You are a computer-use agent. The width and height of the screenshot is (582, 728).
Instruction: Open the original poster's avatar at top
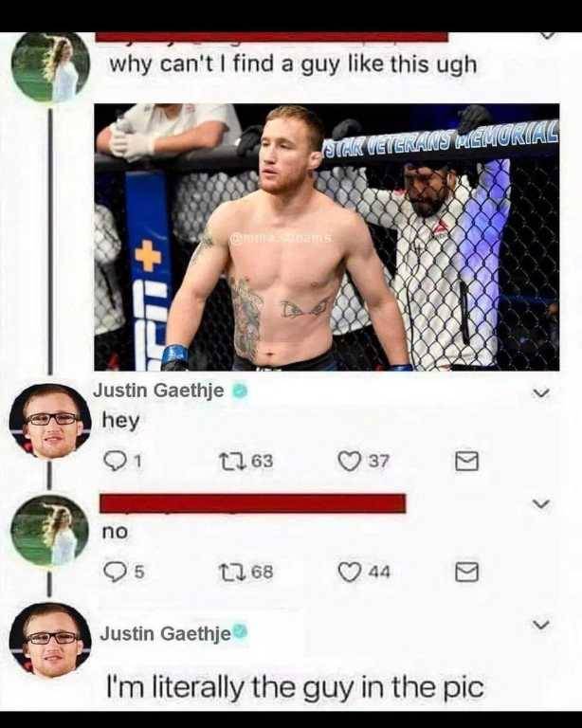coord(50,67)
